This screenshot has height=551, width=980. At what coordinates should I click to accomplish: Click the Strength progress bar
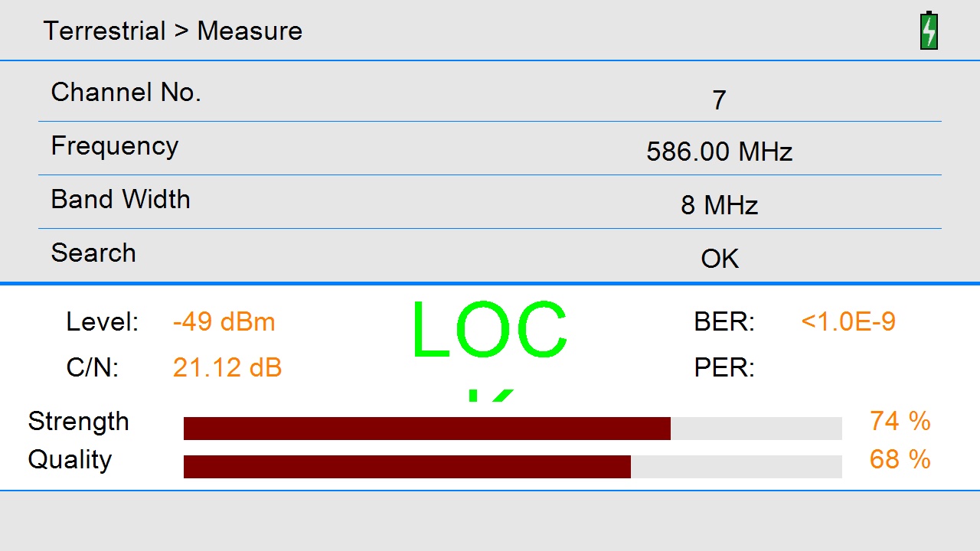(x=512, y=429)
